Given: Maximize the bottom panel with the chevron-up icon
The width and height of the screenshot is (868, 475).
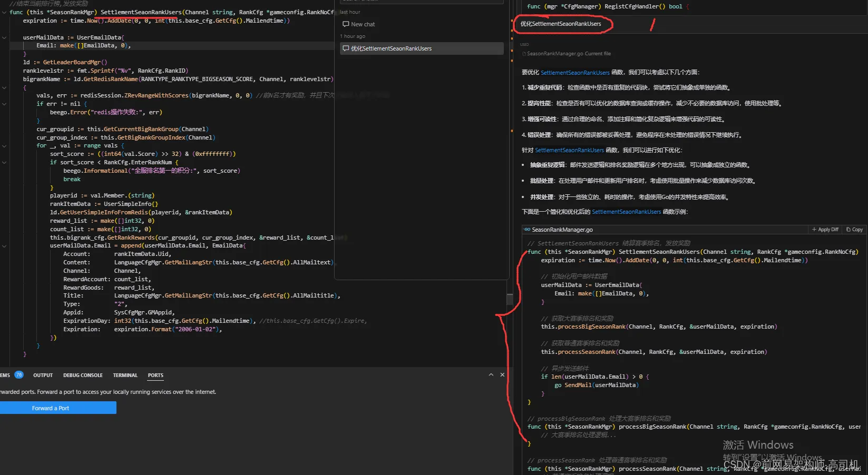Looking at the screenshot, I should coord(491,374).
